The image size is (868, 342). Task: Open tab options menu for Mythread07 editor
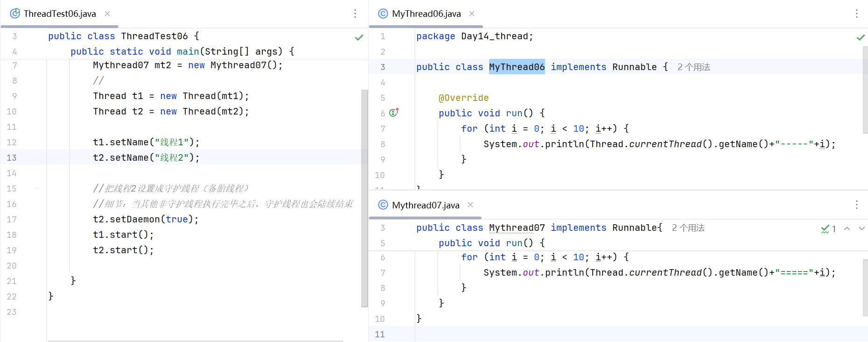point(857,205)
